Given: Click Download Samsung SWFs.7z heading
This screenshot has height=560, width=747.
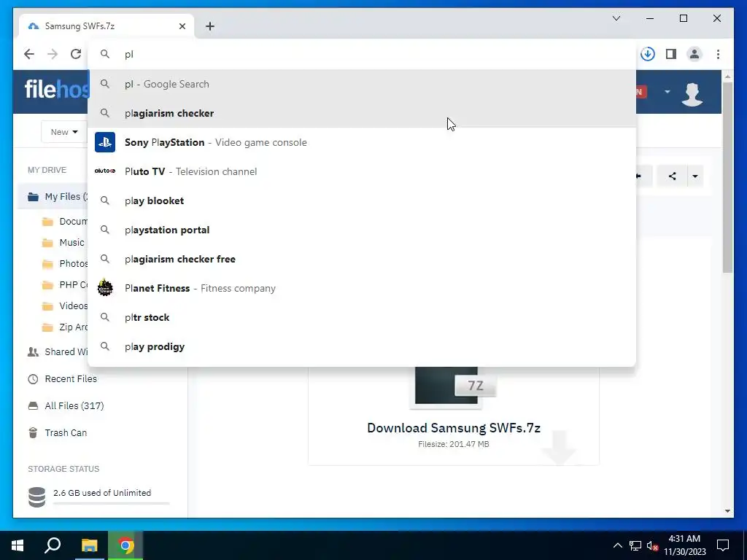Looking at the screenshot, I should coord(454,427).
